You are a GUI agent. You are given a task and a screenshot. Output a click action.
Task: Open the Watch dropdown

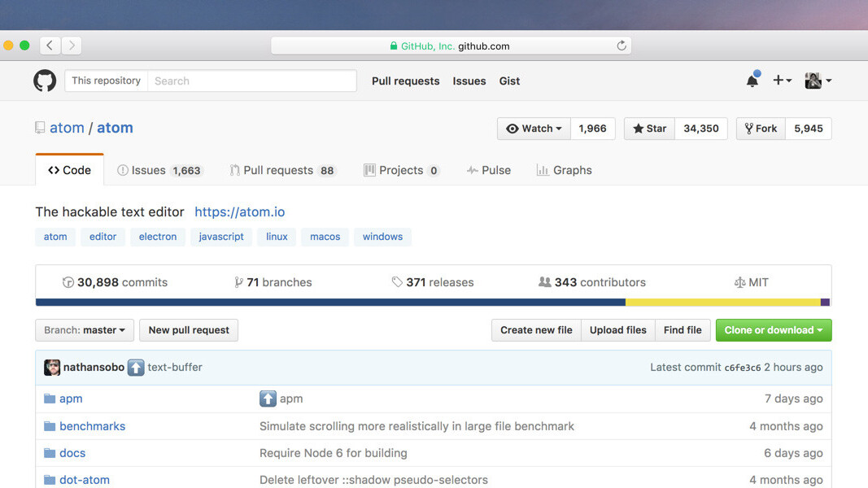(x=533, y=128)
